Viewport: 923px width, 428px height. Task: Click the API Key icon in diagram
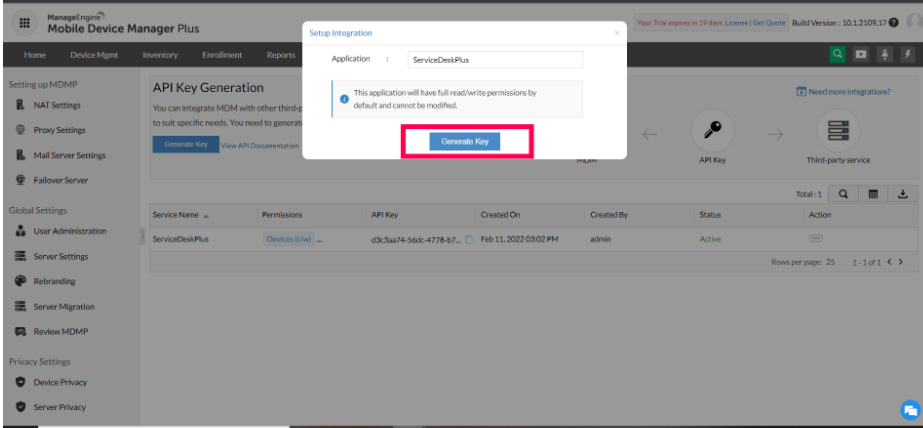[712, 131]
